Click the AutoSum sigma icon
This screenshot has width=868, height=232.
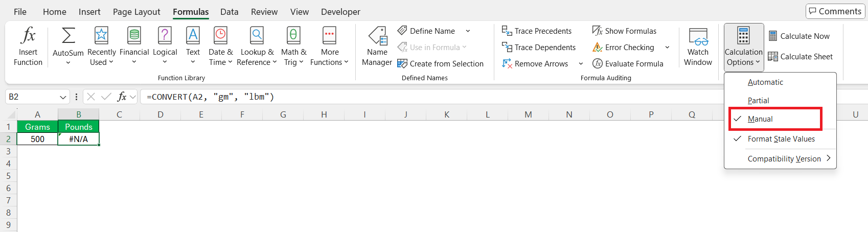point(68,36)
